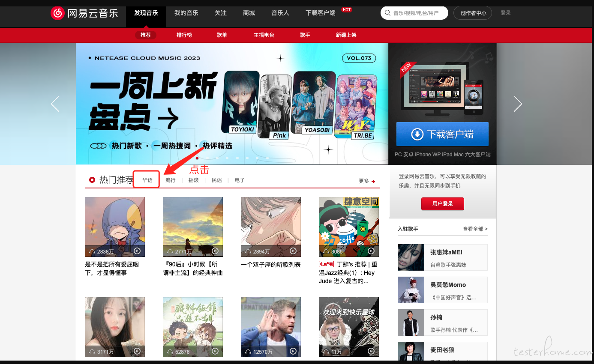Select the 排行榜 sub-navigation item
594x364 pixels.
[184, 35]
